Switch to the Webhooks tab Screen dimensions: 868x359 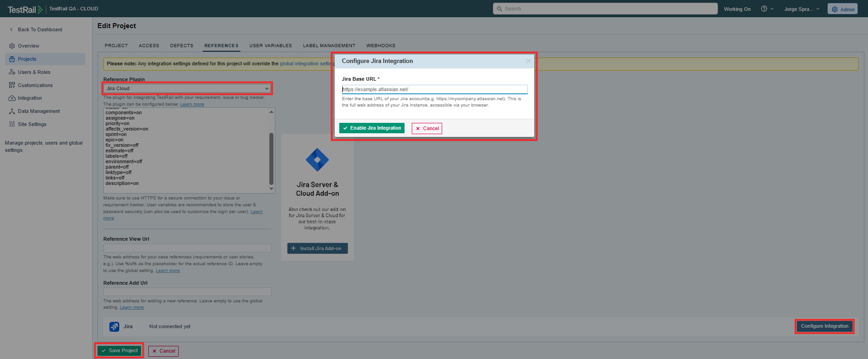[x=380, y=46]
